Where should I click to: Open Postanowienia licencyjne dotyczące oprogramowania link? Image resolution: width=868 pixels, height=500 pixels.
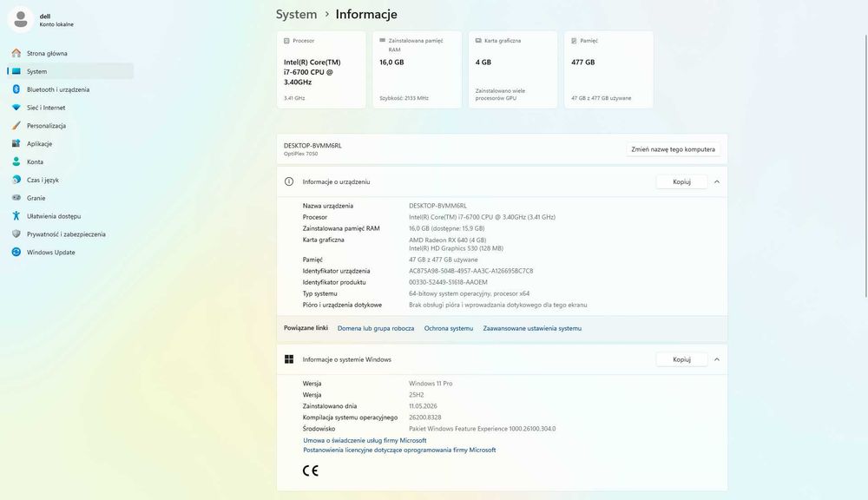click(399, 451)
